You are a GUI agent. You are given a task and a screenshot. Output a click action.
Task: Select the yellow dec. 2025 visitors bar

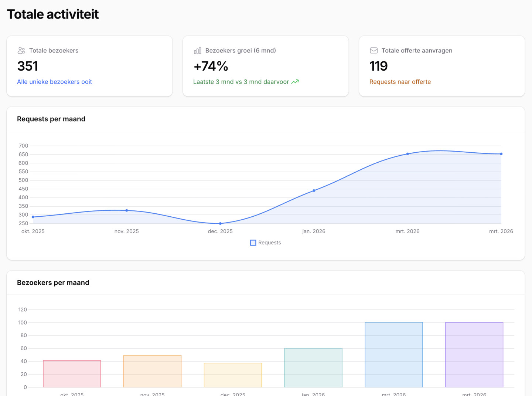pos(233,375)
